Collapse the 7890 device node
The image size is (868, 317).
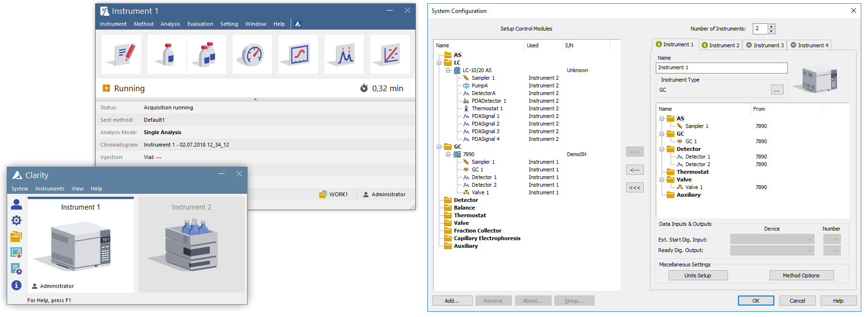pos(448,154)
